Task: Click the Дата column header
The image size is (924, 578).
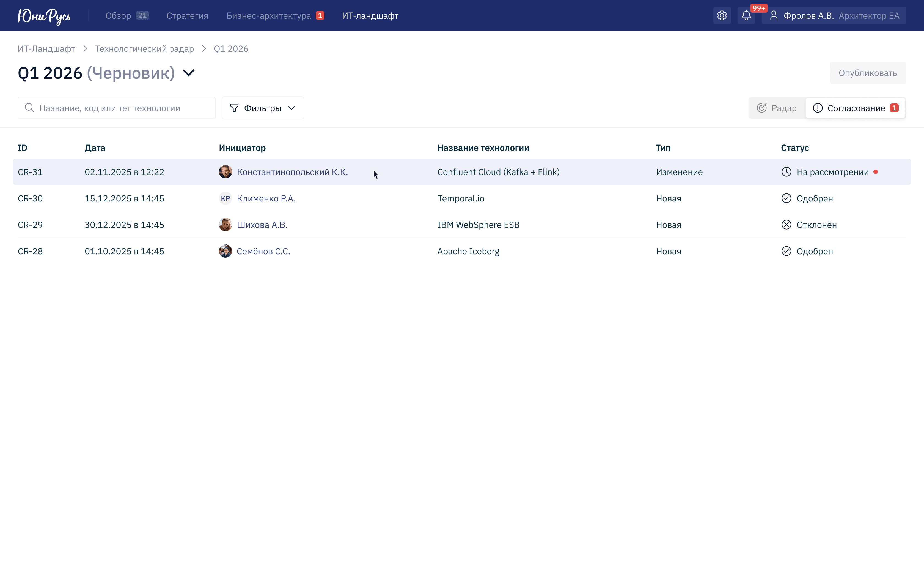Action: click(95, 148)
